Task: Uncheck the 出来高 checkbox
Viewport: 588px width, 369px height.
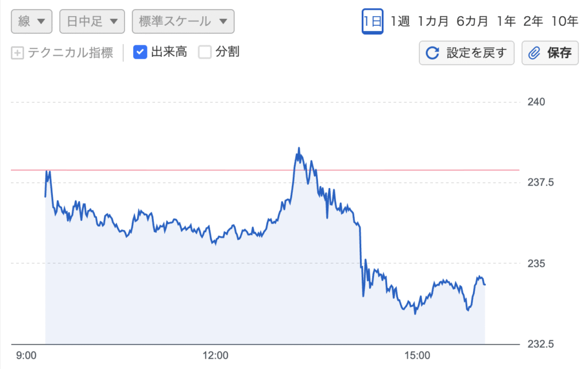Action: (140, 52)
